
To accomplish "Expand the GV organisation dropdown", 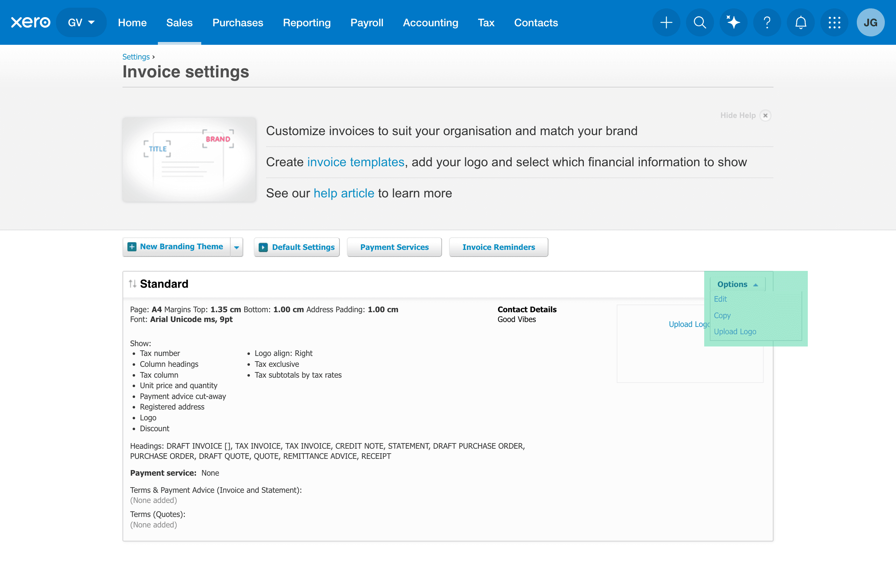I will click(81, 23).
